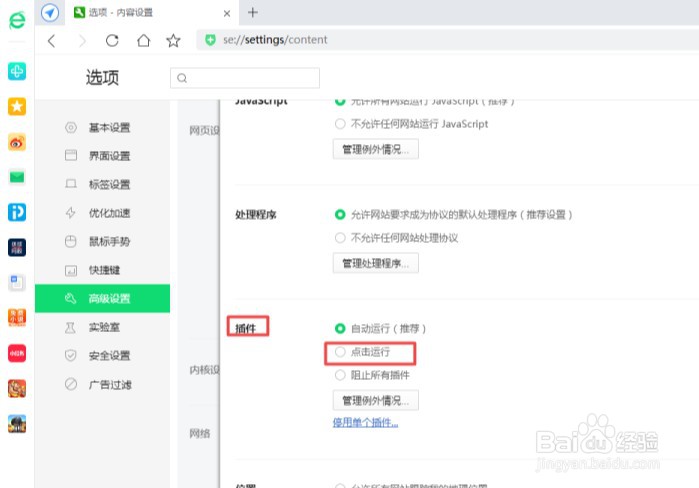Open the green plus sidebar app icon
This screenshot has height=488, width=699.
[17, 71]
